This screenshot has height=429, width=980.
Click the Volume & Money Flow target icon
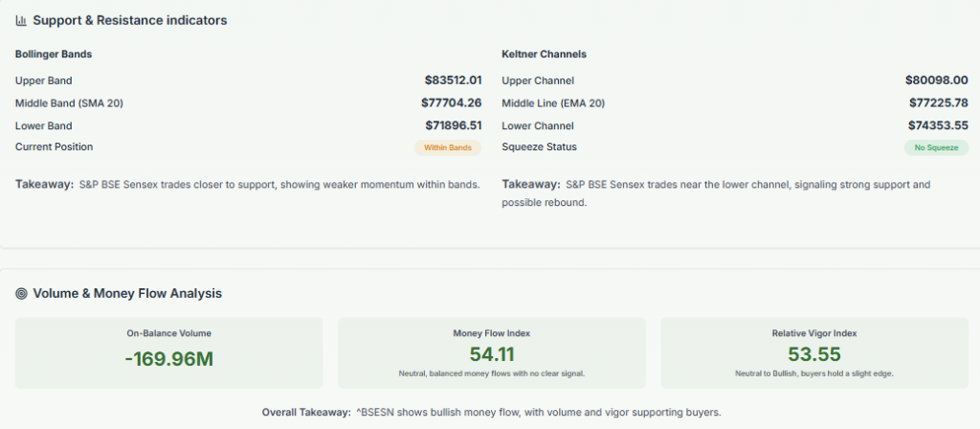tap(21, 294)
